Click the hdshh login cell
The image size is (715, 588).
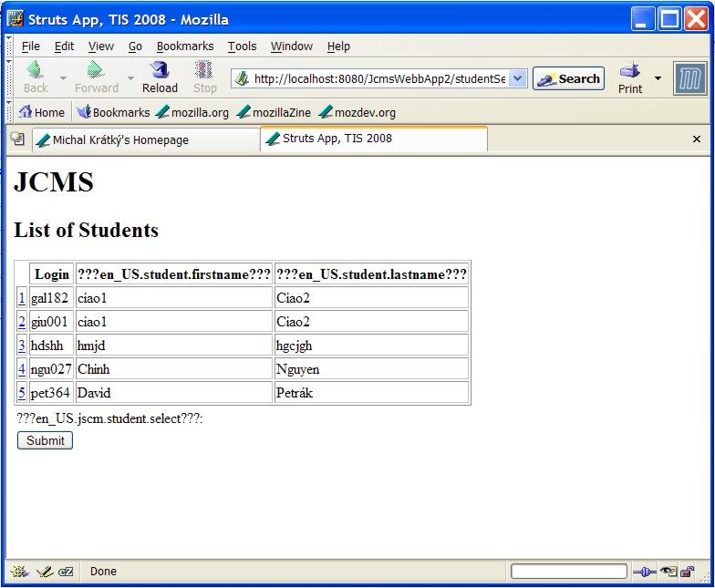[51, 345]
